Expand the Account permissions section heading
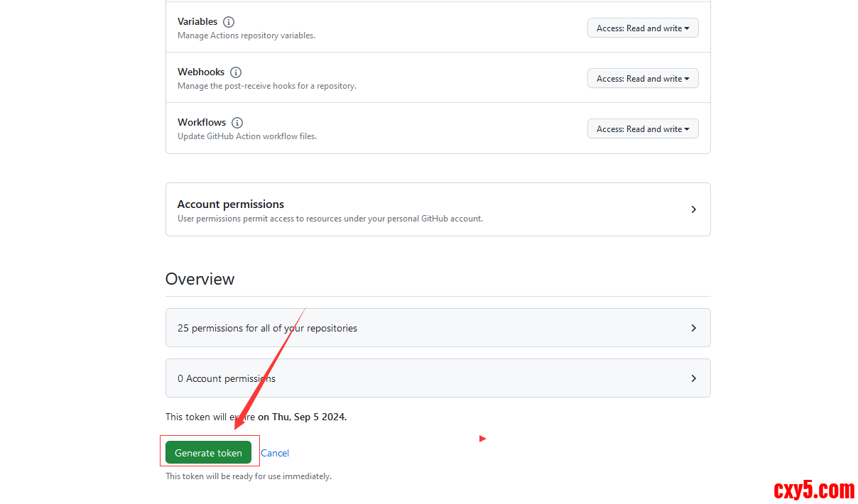This screenshot has width=858, height=504. point(231,204)
